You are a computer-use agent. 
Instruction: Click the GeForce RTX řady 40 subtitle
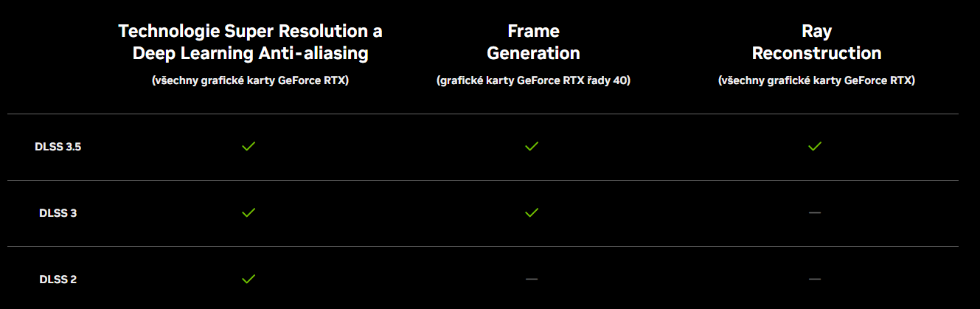(533, 80)
